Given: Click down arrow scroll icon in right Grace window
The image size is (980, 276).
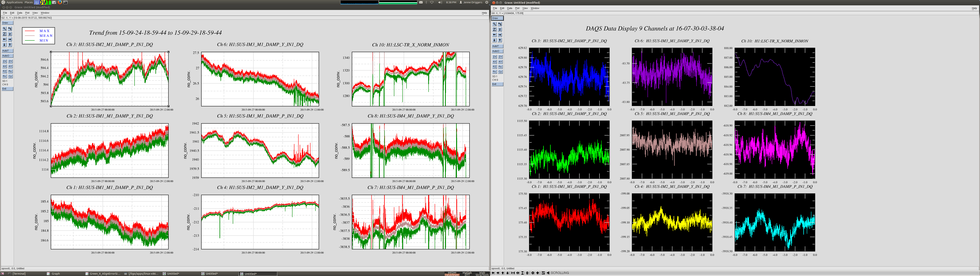Looking at the screenshot, I should coord(495,40).
